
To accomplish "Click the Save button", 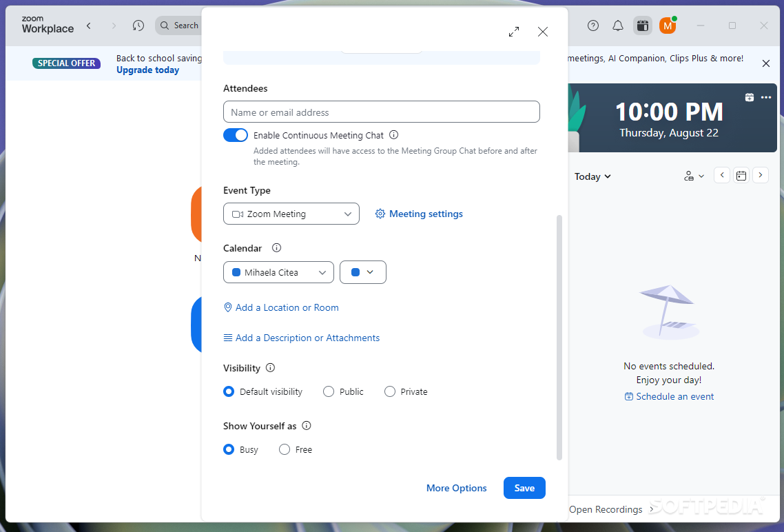I will pyautogui.click(x=524, y=488).
